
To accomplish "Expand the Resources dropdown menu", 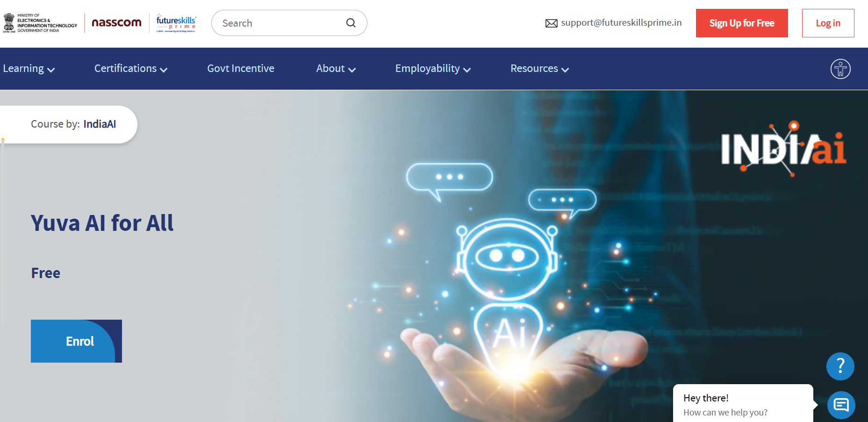I will [539, 69].
